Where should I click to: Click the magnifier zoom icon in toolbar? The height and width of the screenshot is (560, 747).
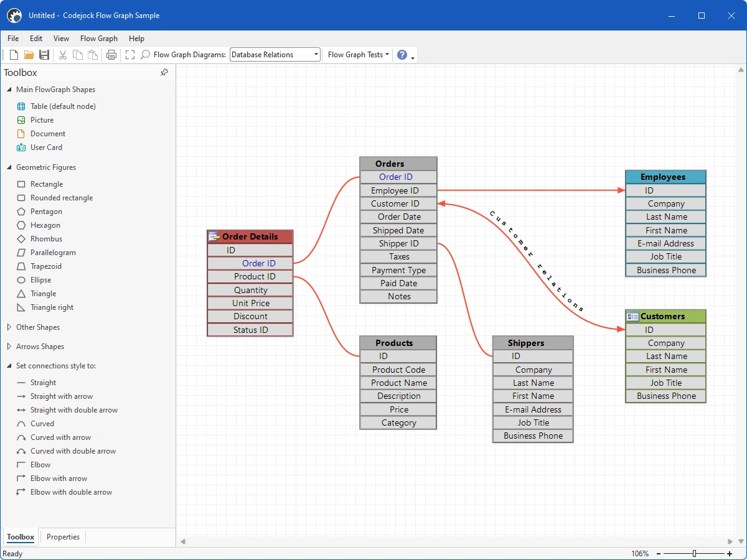145,55
